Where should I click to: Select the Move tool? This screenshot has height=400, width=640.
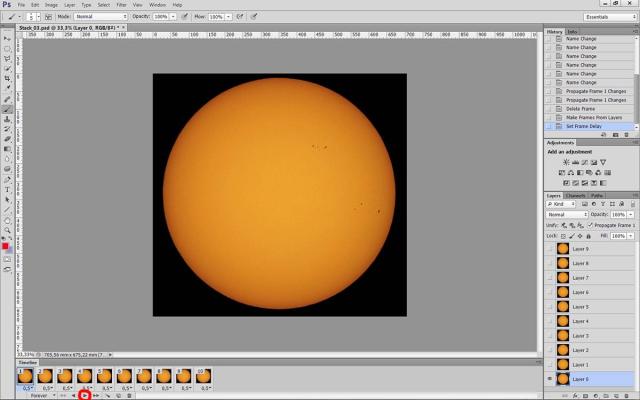(7, 36)
